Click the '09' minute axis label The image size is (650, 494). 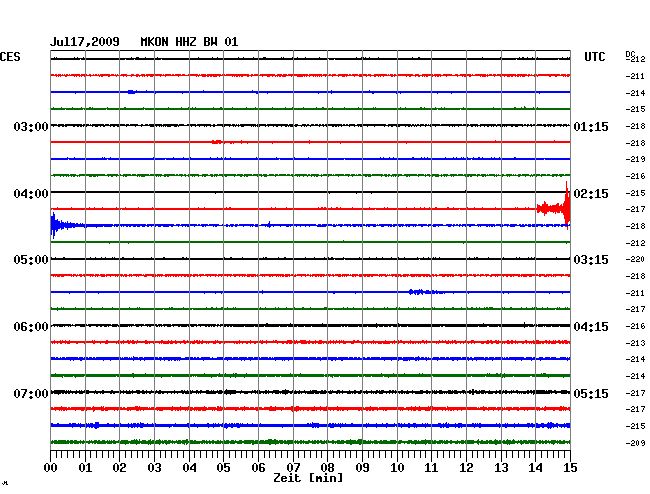(x=362, y=467)
